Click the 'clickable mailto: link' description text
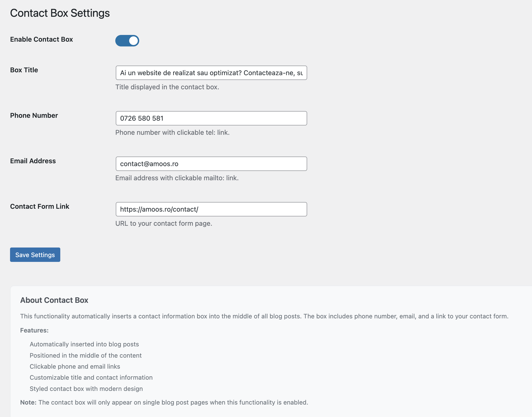The width and height of the screenshot is (532, 417). point(177,178)
